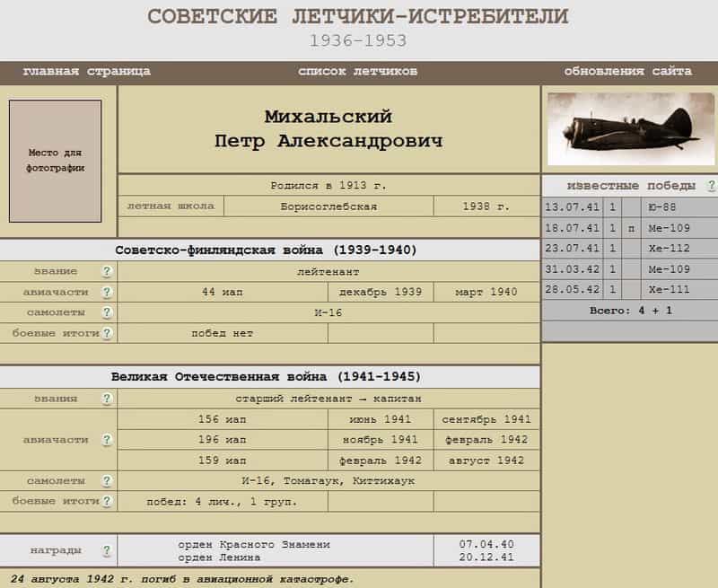This screenshot has width=718, height=588.
Task: Open help icon next to "звание" in Soviet-Finnish War section
Action: 107,271
